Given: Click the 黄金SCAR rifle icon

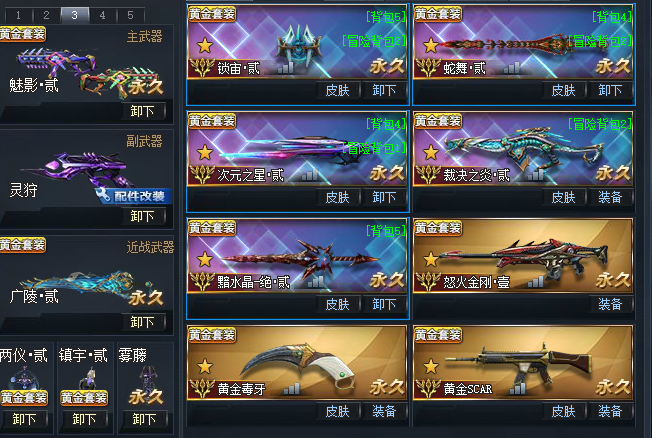Looking at the screenshot, I should pos(518,364).
